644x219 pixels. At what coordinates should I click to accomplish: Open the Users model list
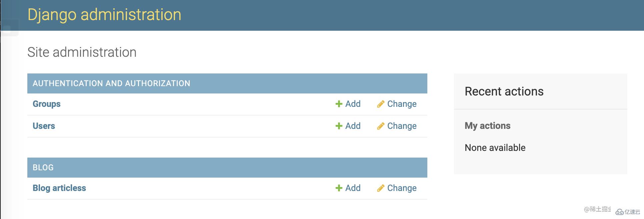pos(44,126)
